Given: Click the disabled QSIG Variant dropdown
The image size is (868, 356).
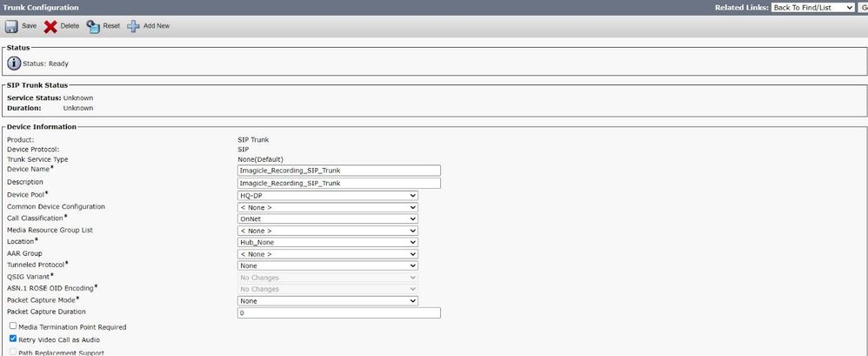Looking at the screenshot, I should pos(328,278).
